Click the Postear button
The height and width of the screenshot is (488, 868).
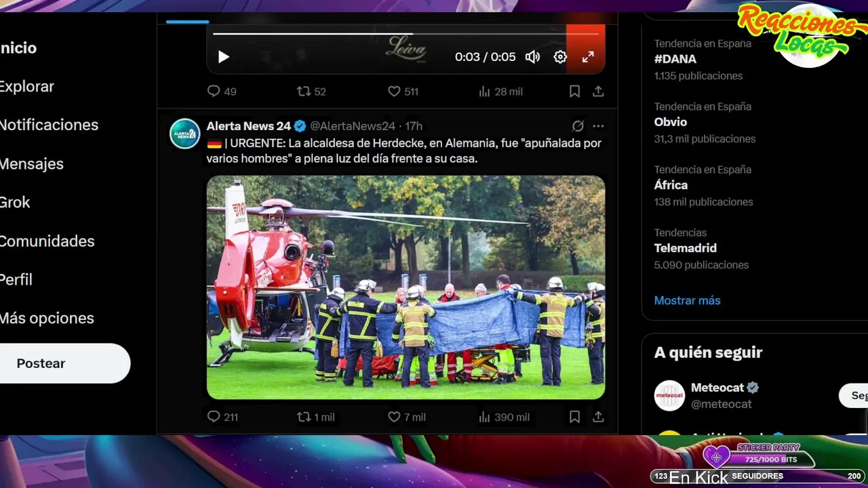[x=65, y=363]
